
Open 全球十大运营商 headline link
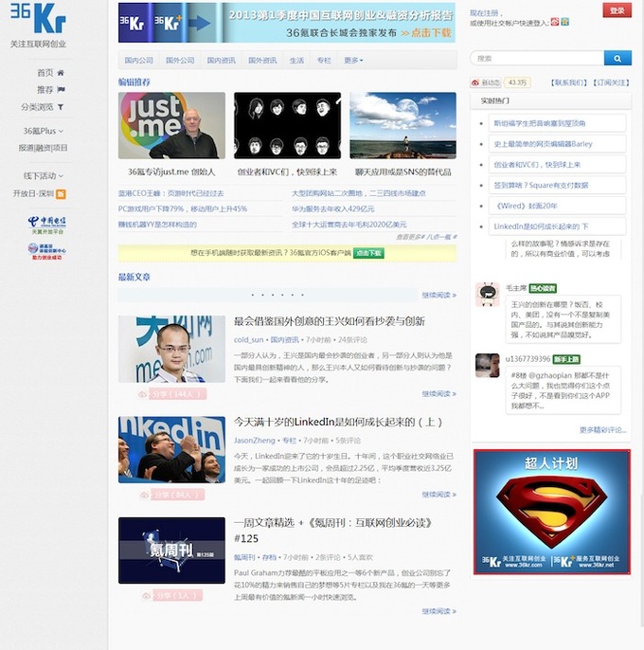pyautogui.click(x=349, y=225)
